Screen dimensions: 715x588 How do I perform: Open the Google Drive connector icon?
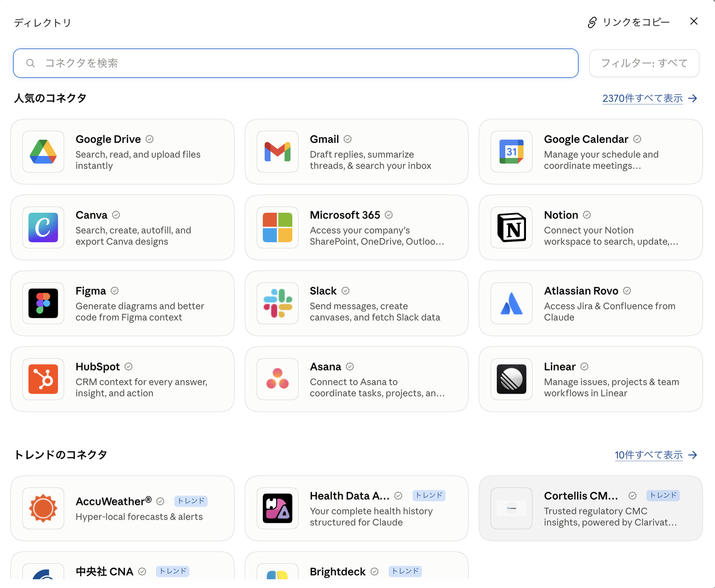[x=43, y=151]
